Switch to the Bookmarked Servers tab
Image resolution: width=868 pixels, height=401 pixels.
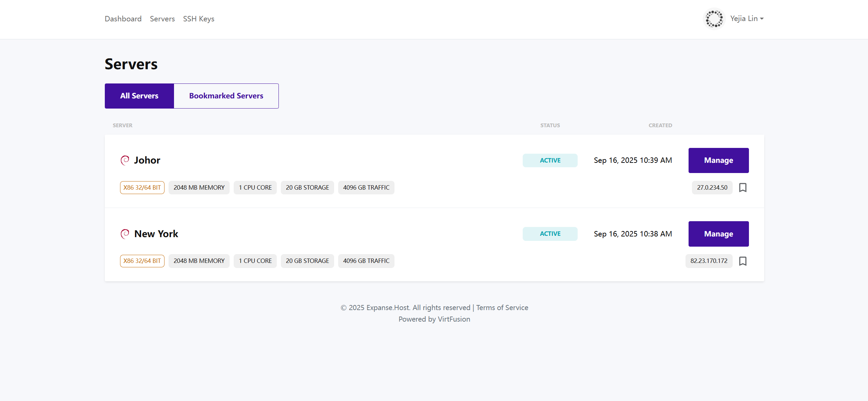[x=226, y=96]
